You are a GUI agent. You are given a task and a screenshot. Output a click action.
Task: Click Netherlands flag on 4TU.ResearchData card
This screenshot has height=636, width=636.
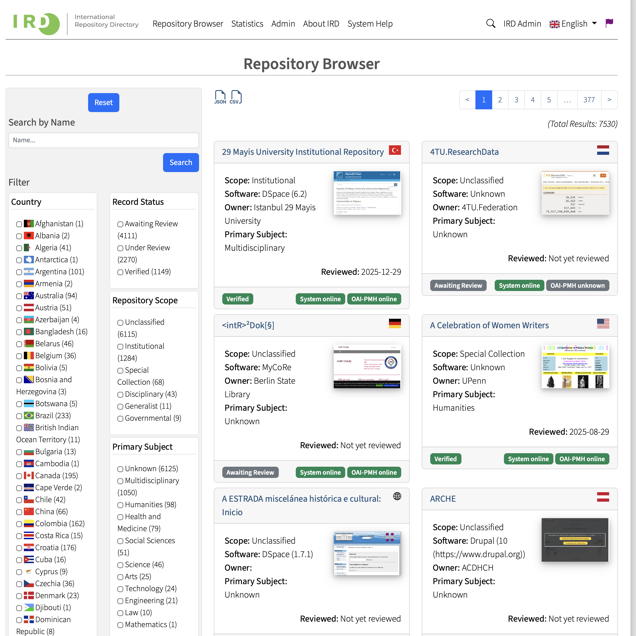[603, 151]
